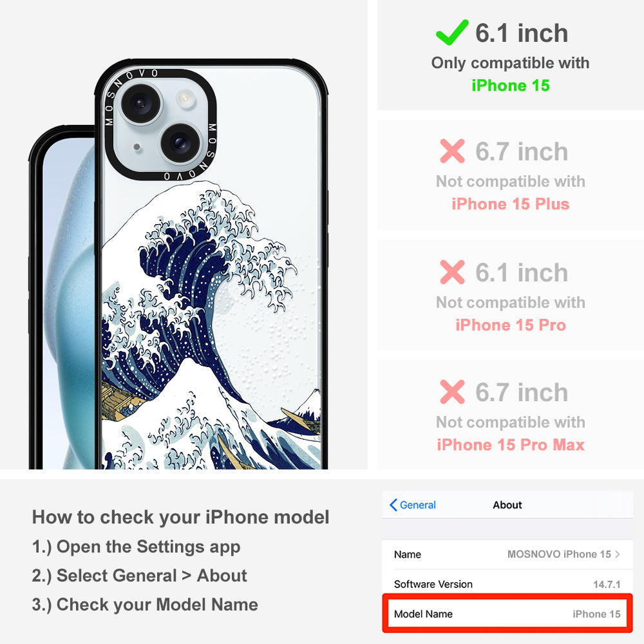644x644 pixels.
Task: Click the MOSNOVO iPhone 15 name value
Action: 559,554
